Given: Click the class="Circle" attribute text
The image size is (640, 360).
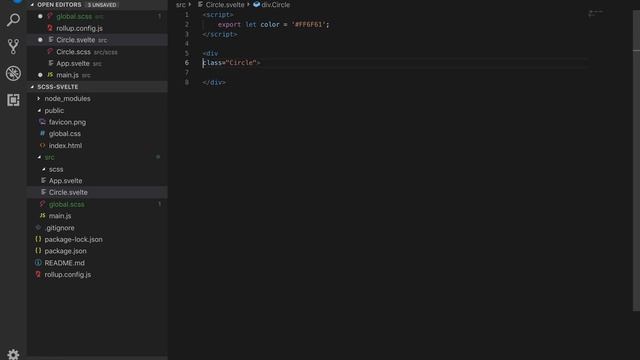Looking at the screenshot, I should pyautogui.click(x=229, y=63).
